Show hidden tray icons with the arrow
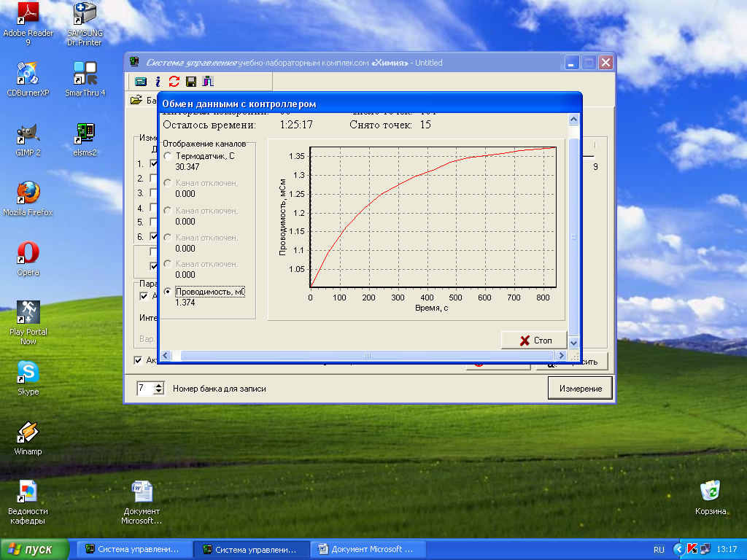747x560 pixels. pos(679,549)
